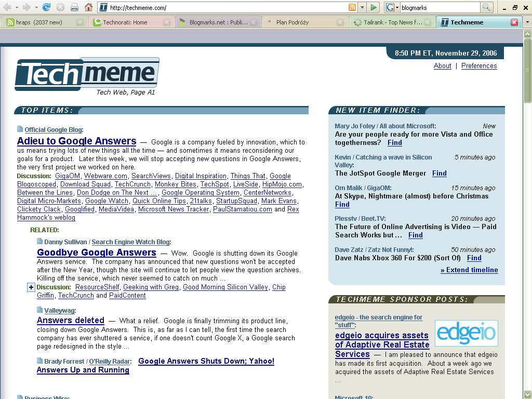Click the vertical scrollbar thumb

click(x=528, y=70)
